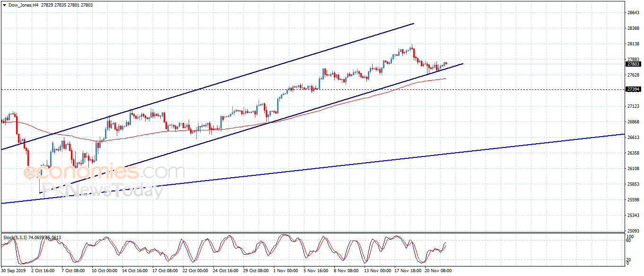Viewport: 644px width, 276px height.
Task: Click the 13 Nov 00:00 time label
Action: pos(378,271)
